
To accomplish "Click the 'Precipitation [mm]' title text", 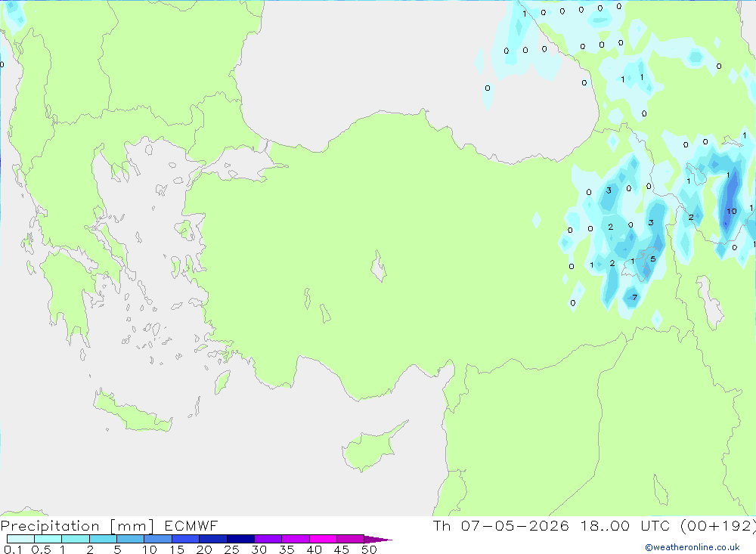I will coord(77,526).
